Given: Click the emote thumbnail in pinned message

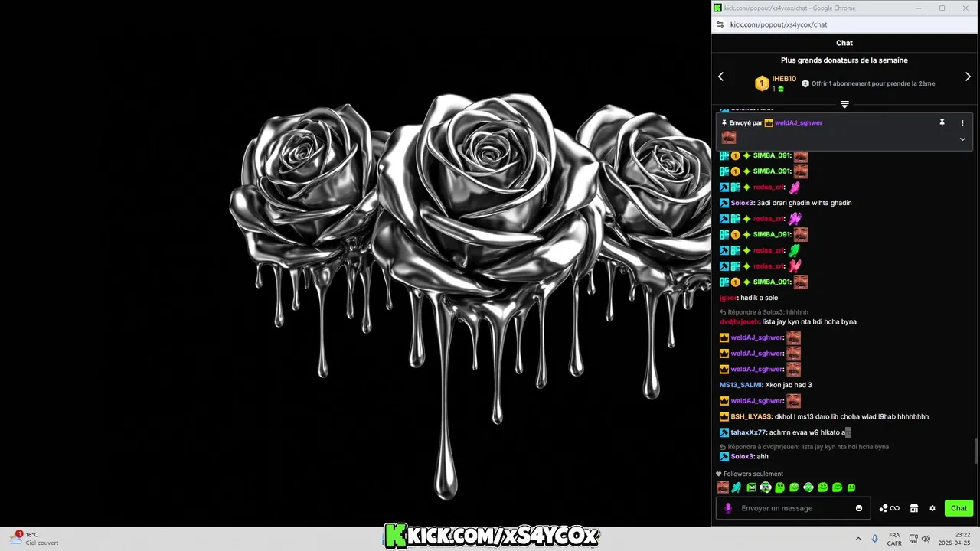Looking at the screenshot, I should [x=729, y=138].
